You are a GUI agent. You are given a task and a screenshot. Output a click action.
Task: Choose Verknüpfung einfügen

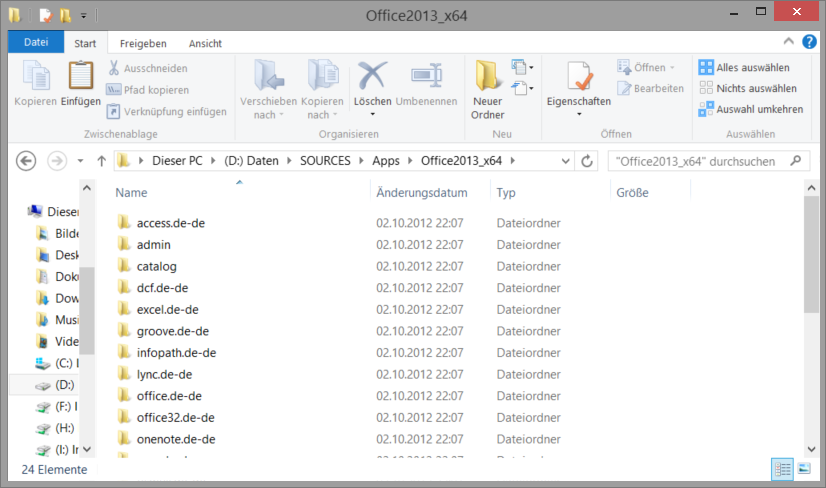pos(166,111)
